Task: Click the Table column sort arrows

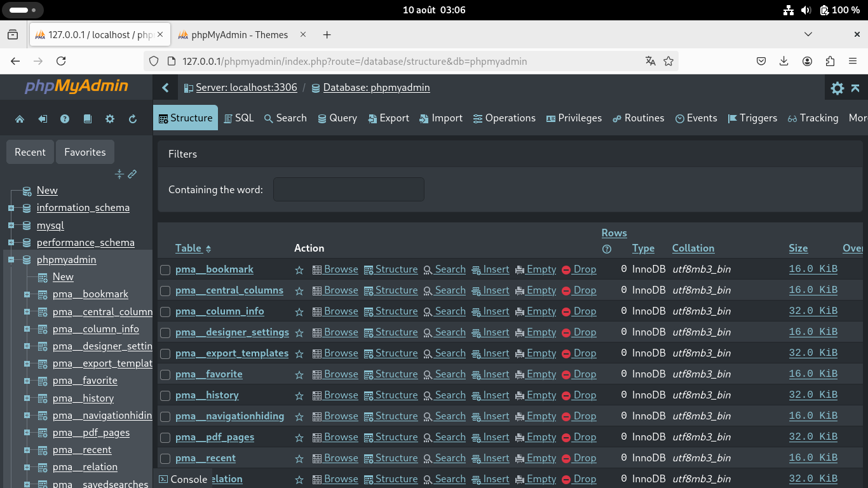Action: [208, 248]
